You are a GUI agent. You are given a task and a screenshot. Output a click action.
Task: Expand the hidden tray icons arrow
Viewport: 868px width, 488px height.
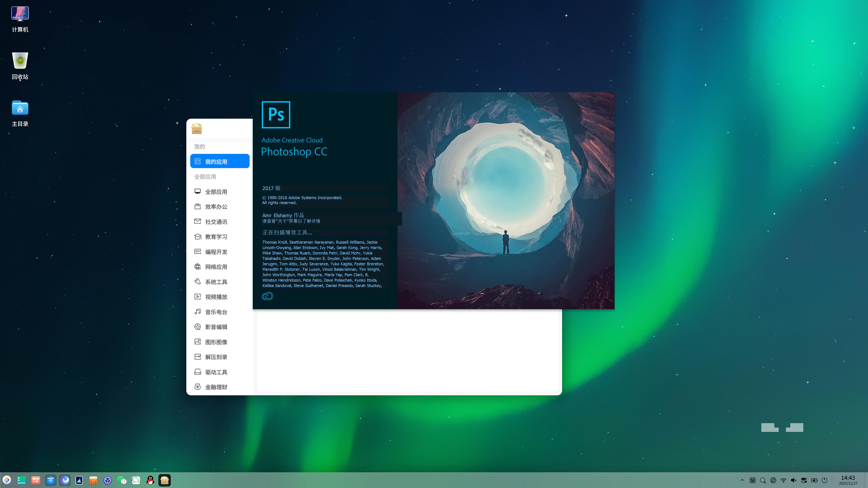[742, 480]
